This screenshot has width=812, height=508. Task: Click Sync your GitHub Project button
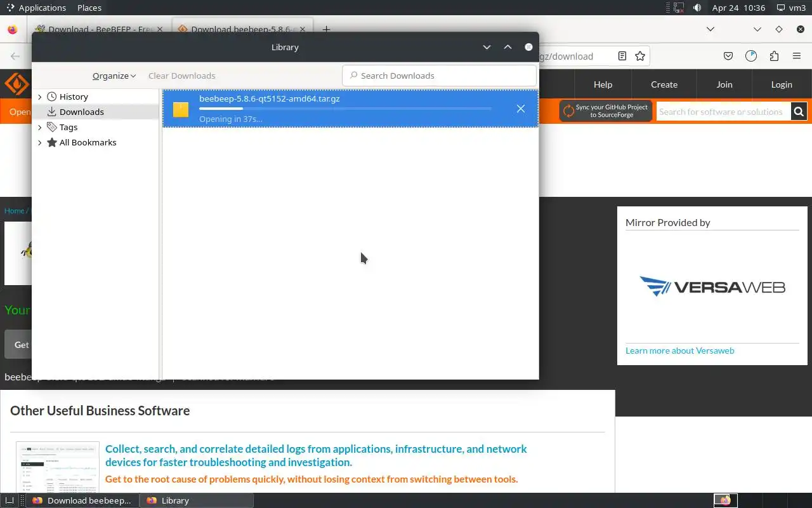coord(606,111)
